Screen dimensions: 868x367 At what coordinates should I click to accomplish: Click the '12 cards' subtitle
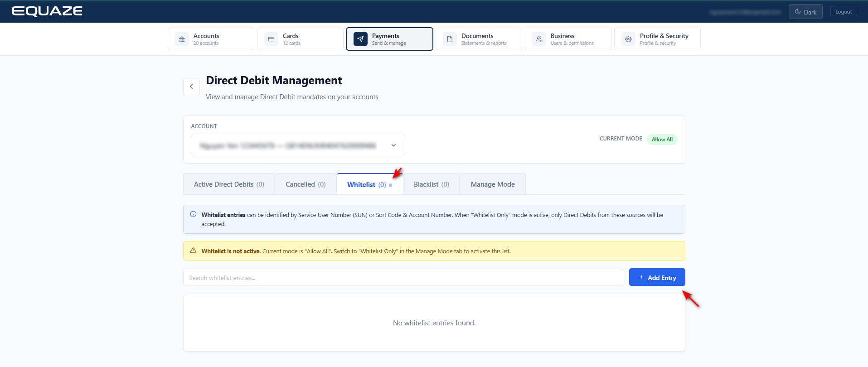pos(291,43)
